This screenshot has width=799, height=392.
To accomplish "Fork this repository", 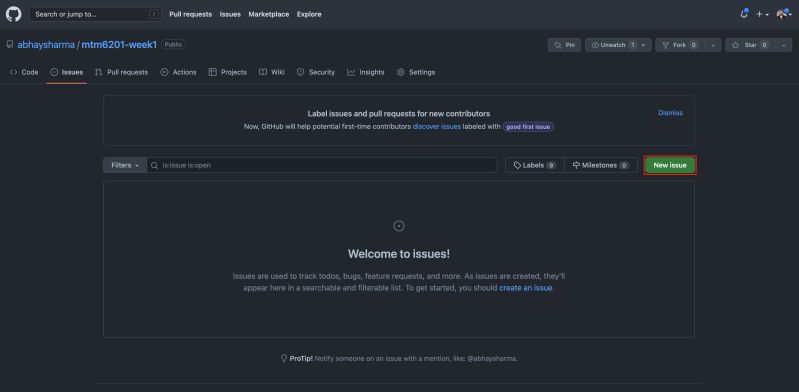I will pyautogui.click(x=680, y=45).
